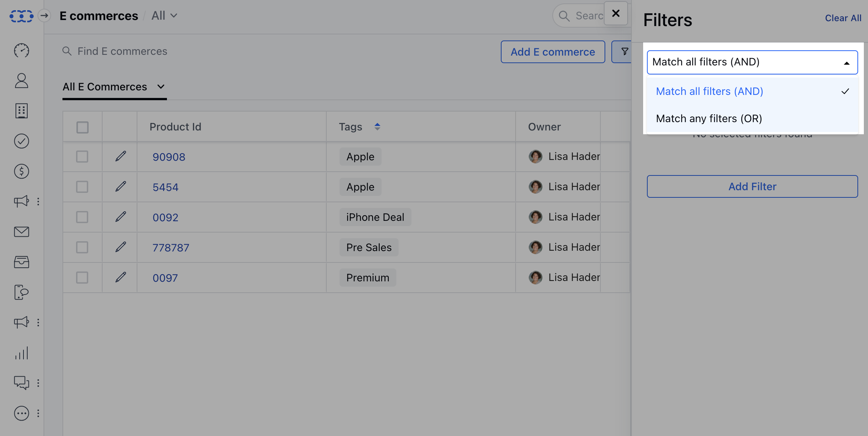868x436 pixels.
Task: Open kebab menu next to upper megaphone
Action: 38,202
